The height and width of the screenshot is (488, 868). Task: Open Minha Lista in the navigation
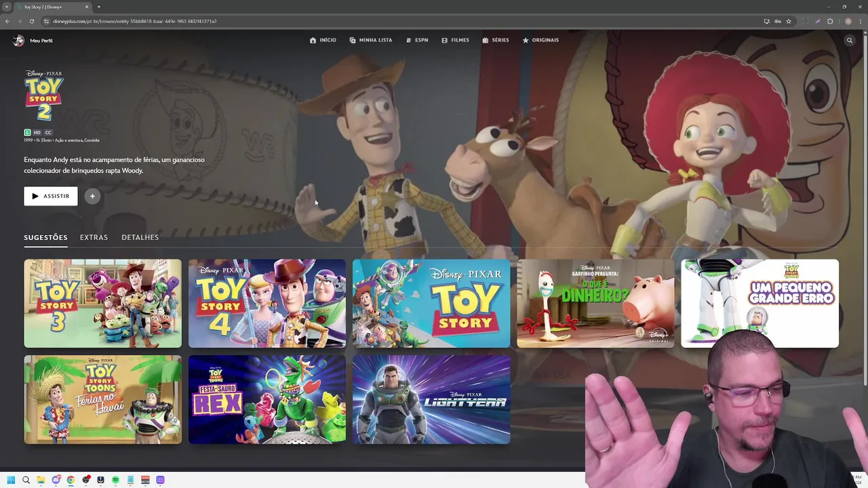(371, 40)
